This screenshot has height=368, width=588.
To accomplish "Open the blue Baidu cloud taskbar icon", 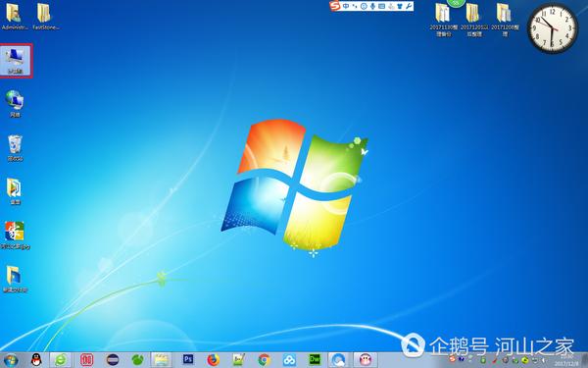I will (x=289, y=360).
